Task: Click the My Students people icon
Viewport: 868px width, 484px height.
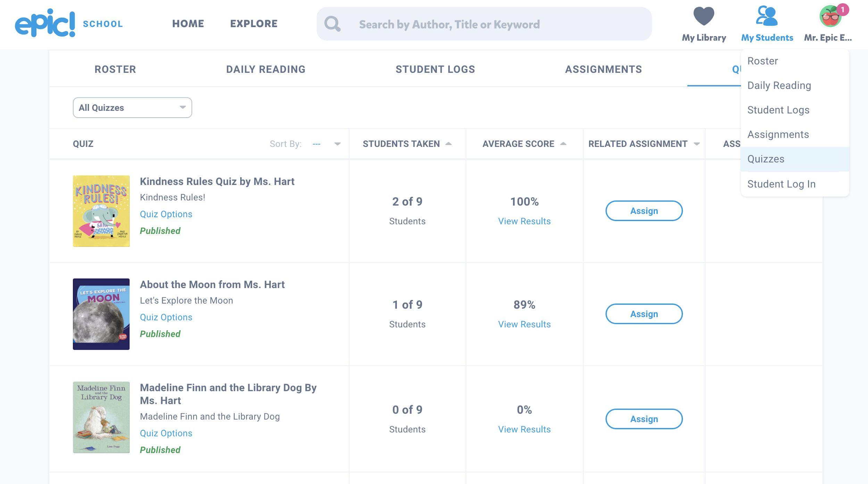Action: pyautogui.click(x=767, y=16)
